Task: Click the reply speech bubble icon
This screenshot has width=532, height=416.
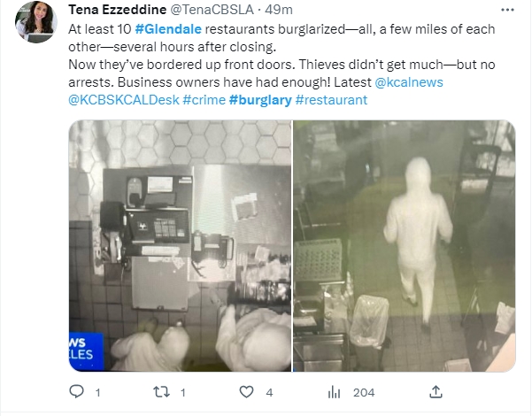Action: coord(76,392)
